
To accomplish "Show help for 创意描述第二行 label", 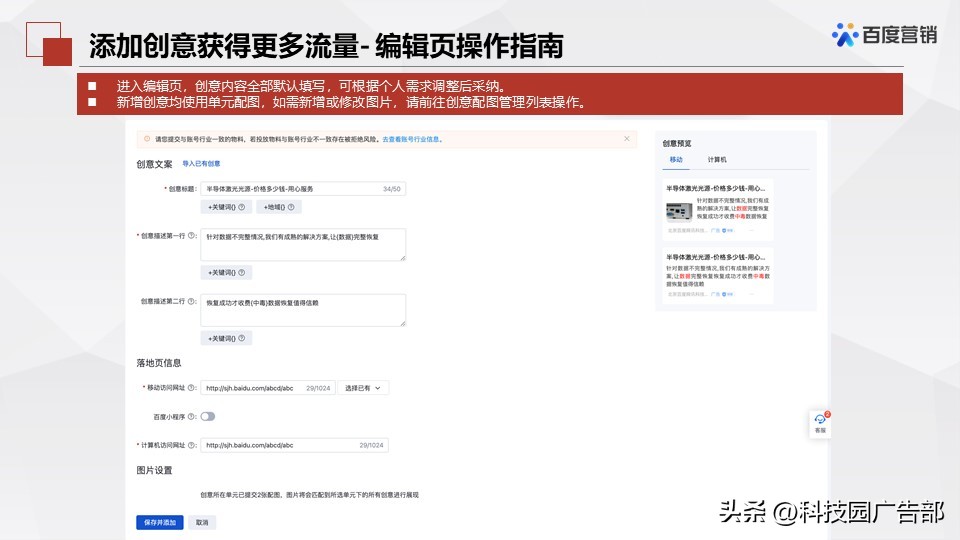I will pos(192,301).
